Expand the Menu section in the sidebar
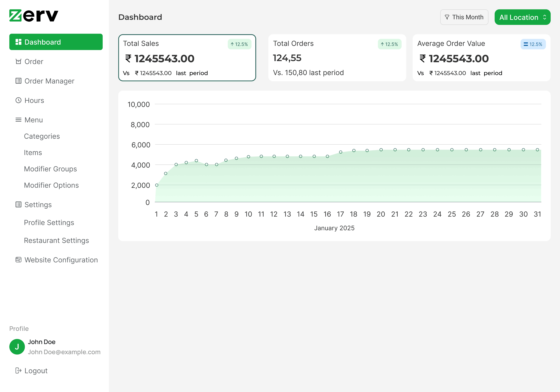Viewport: 560px width, 392px height. 33,120
